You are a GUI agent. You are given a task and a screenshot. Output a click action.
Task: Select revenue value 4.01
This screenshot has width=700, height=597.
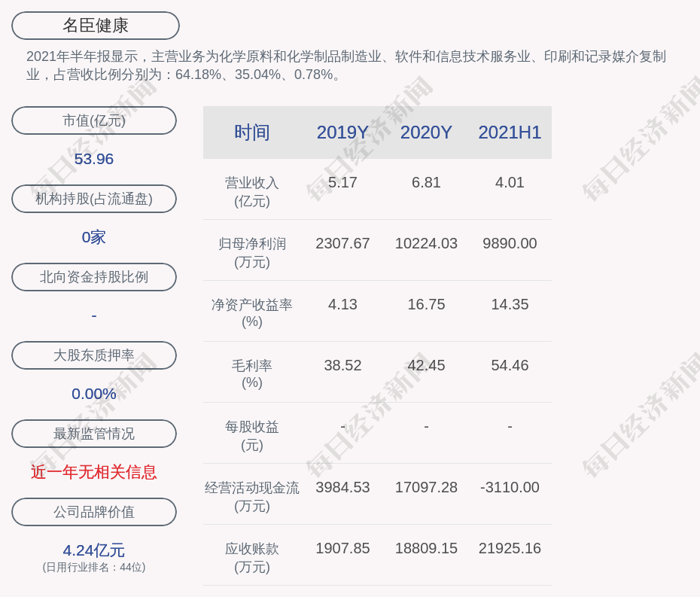(510, 183)
